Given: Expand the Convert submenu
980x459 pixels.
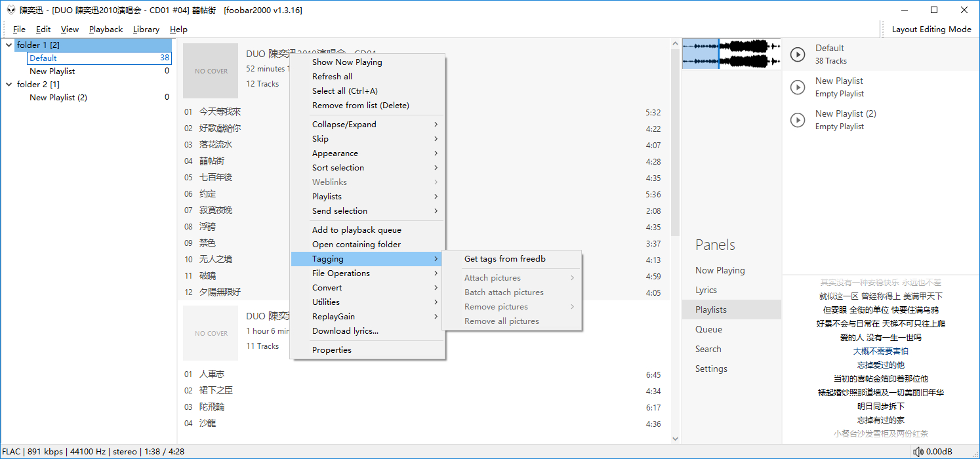Looking at the screenshot, I should [367, 288].
